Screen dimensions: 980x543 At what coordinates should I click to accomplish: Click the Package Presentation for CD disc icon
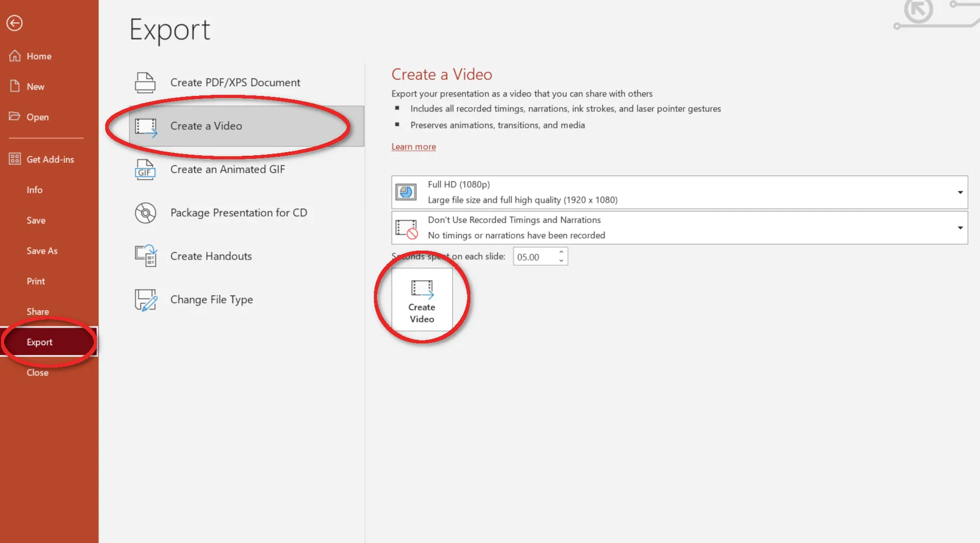point(145,212)
